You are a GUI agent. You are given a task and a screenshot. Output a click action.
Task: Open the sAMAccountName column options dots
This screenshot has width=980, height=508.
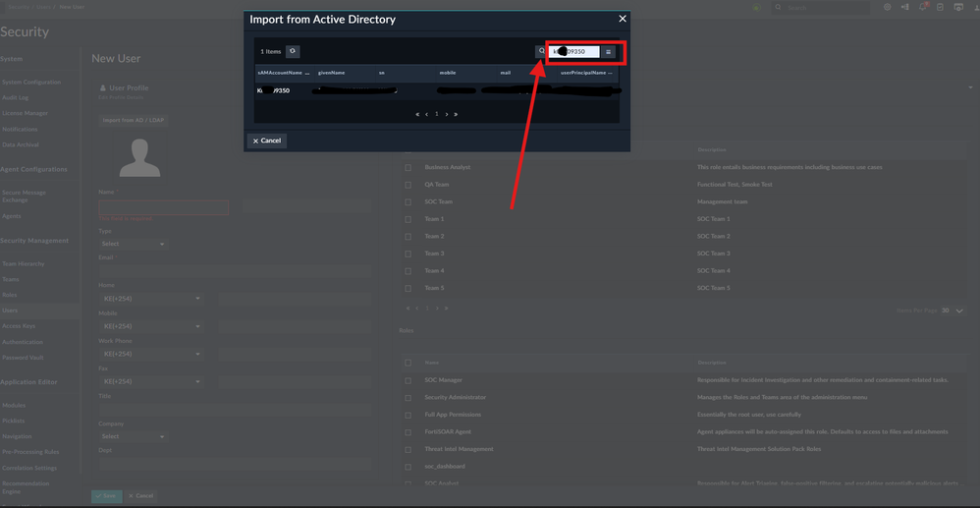(307, 73)
